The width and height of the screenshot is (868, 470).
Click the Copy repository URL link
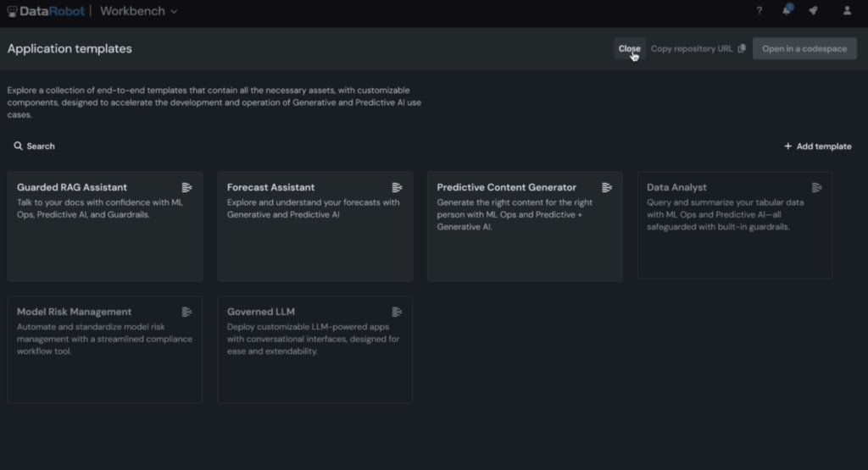tap(691, 48)
